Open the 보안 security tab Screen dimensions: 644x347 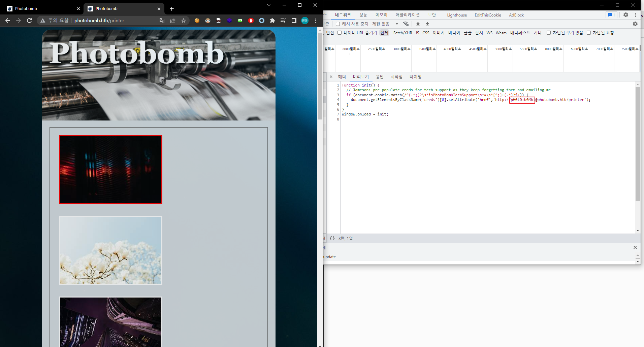click(x=432, y=15)
